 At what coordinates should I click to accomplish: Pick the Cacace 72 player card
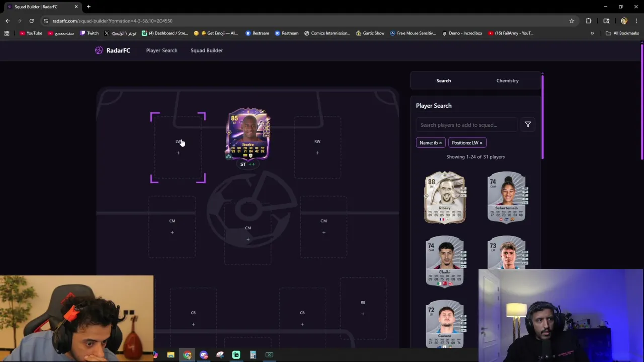445,324
